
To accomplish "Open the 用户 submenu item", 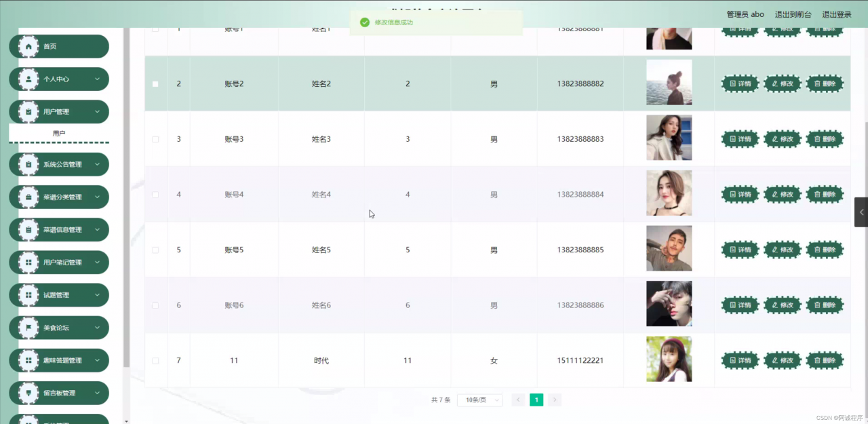I will point(59,134).
